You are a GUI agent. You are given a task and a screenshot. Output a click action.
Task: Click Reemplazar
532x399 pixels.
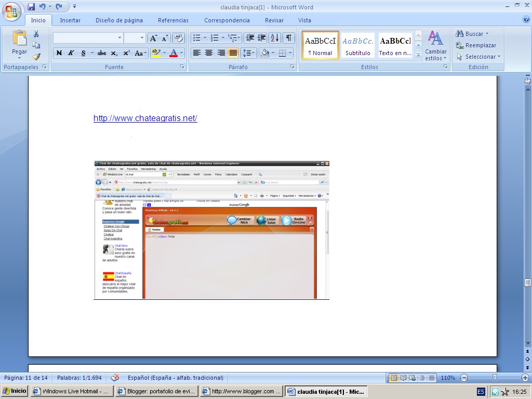[x=476, y=45]
